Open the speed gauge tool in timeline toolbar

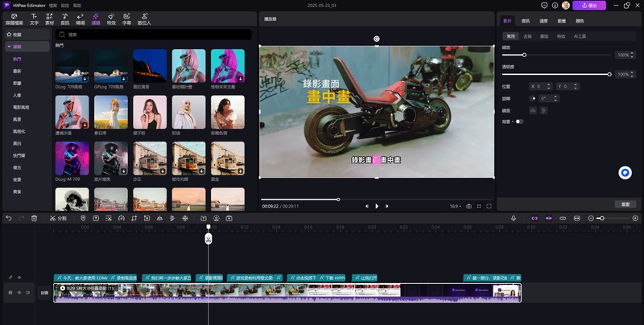(x=122, y=218)
